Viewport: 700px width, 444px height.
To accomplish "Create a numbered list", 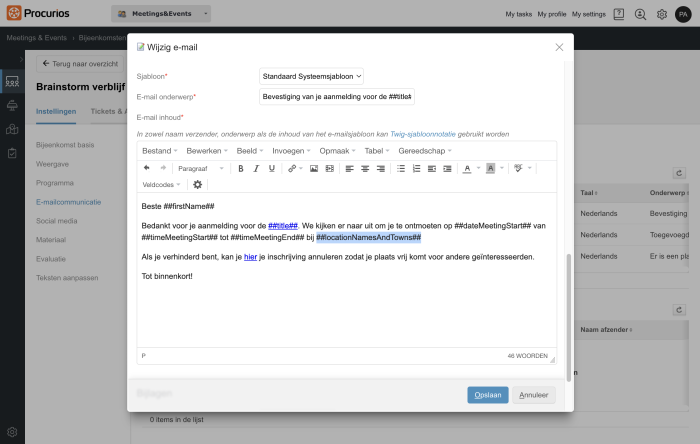I will [417, 168].
